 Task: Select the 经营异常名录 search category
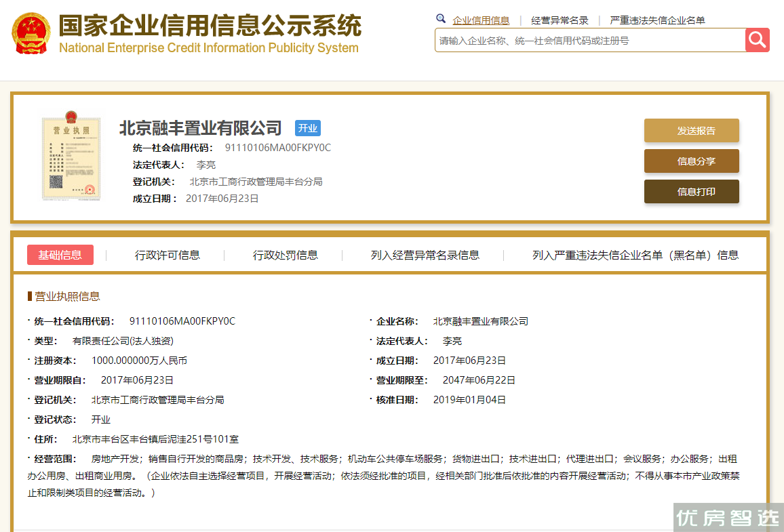[560, 20]
